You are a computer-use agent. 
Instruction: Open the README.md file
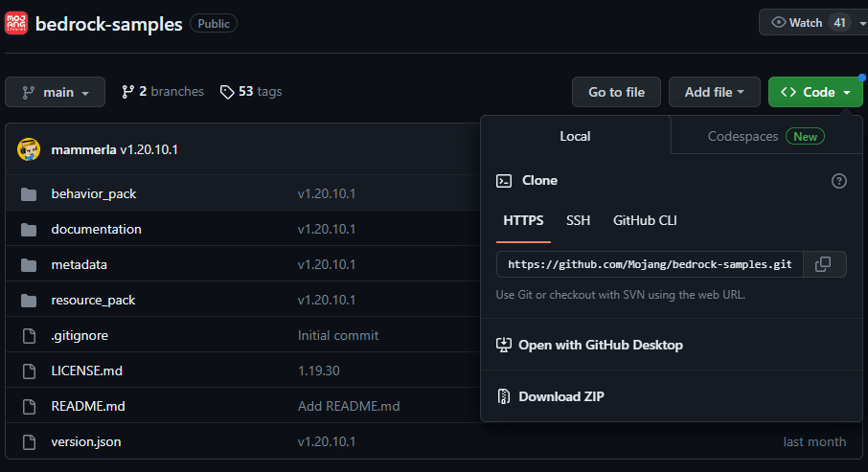(x=88, y=406)
